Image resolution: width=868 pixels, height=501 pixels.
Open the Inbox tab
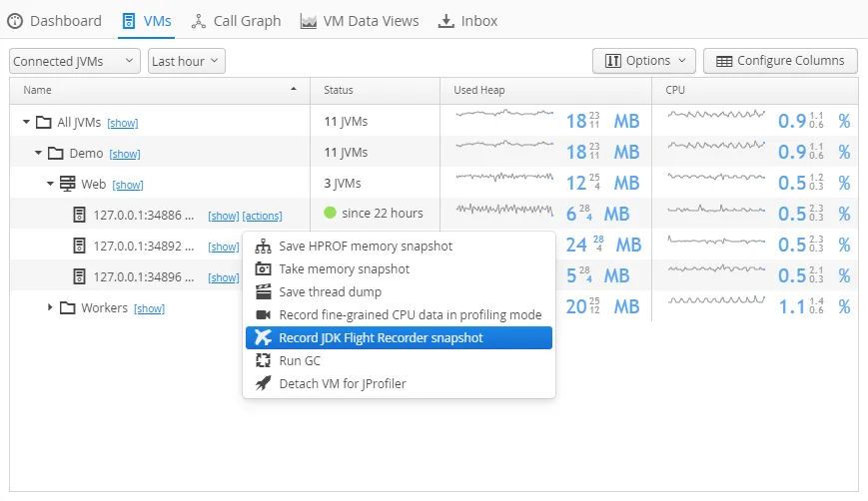468,21
